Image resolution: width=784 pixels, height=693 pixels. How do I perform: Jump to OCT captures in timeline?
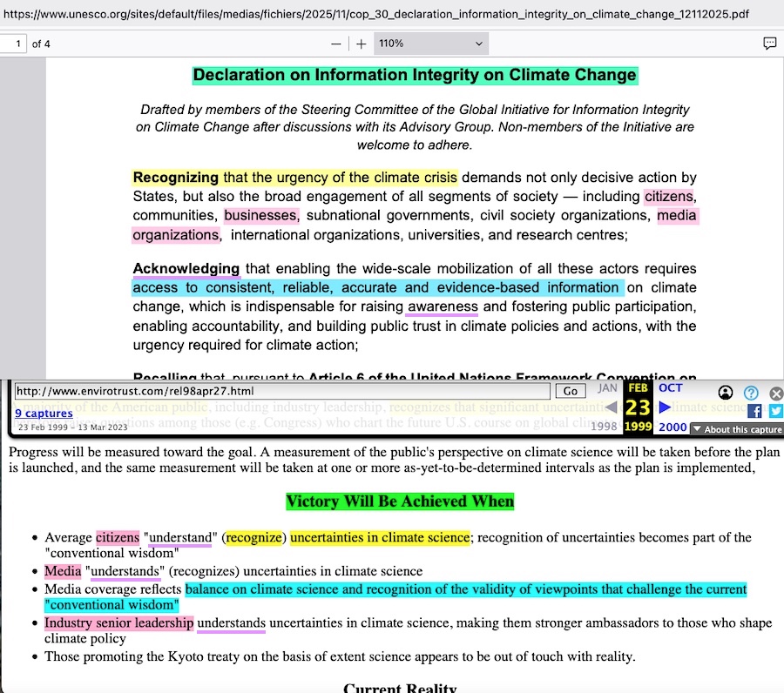[670, 388]
